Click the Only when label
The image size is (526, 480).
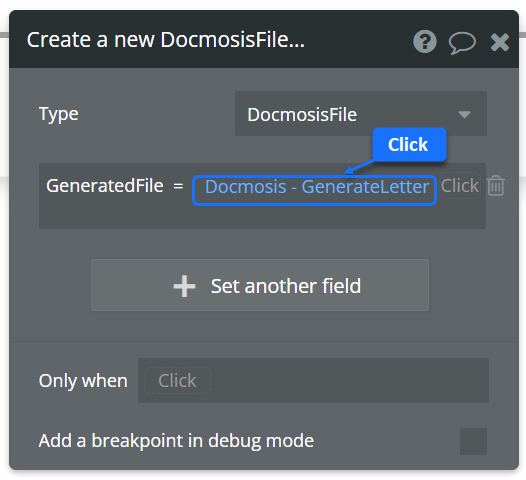coord(83,381)
